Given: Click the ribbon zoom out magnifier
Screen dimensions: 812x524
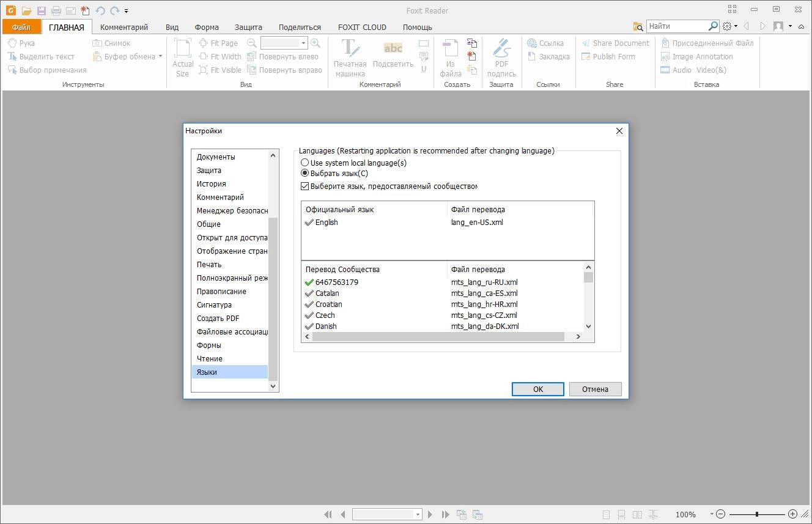Looking at the screenshot, I should tap(251, 43).
